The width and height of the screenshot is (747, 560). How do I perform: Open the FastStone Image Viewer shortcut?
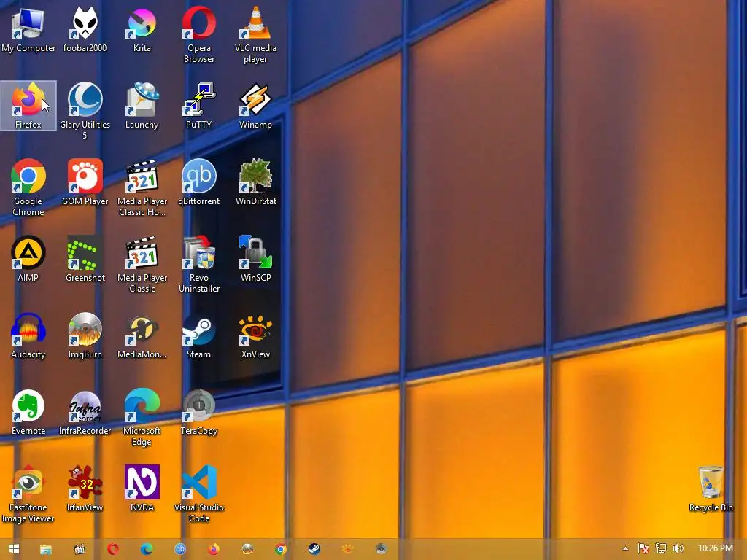click(28, 494)
